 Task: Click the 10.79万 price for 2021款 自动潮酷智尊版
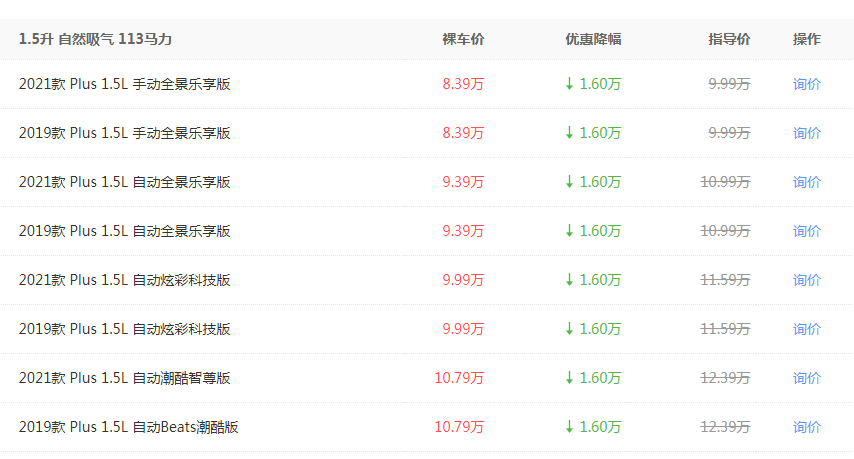click(459, 378)
